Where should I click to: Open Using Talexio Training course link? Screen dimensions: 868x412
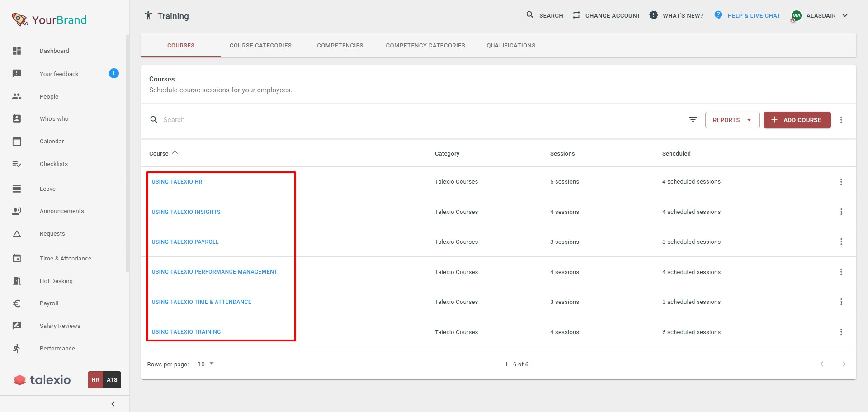tap(186, 332)
